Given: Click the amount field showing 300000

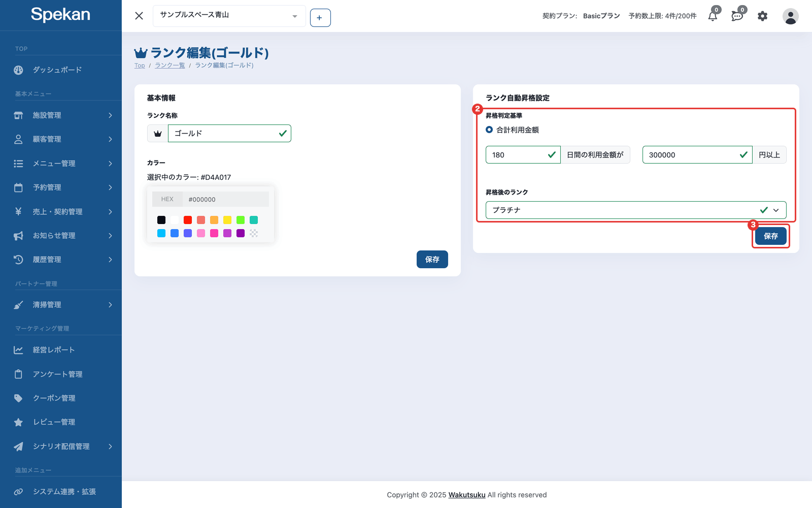Looking at the screenshot, I should 697,155.
